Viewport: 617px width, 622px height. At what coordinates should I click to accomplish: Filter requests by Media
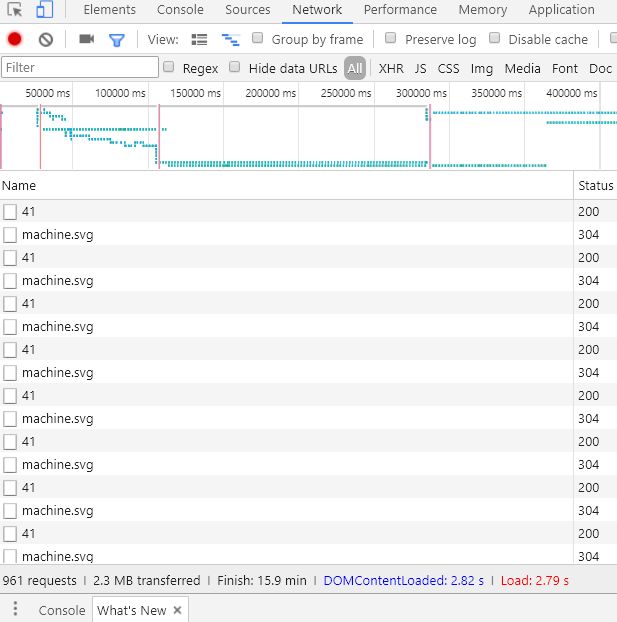click(x=523, y=69)
